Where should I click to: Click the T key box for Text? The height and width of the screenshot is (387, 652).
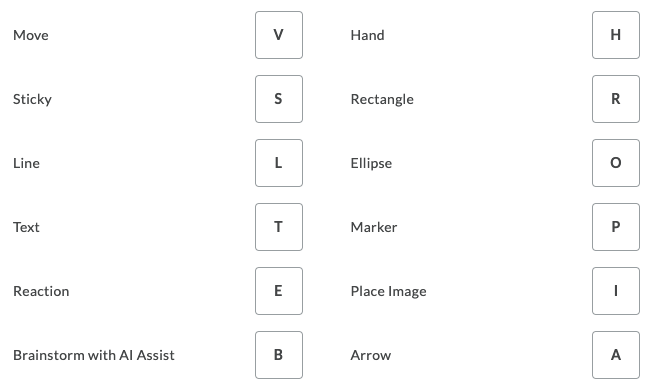(x=279, y=227)
